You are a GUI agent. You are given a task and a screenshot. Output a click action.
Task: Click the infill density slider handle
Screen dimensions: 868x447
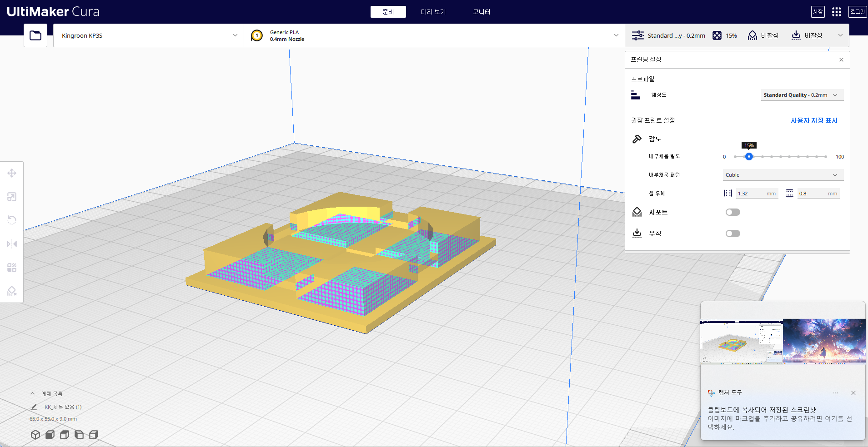point(749,157)
